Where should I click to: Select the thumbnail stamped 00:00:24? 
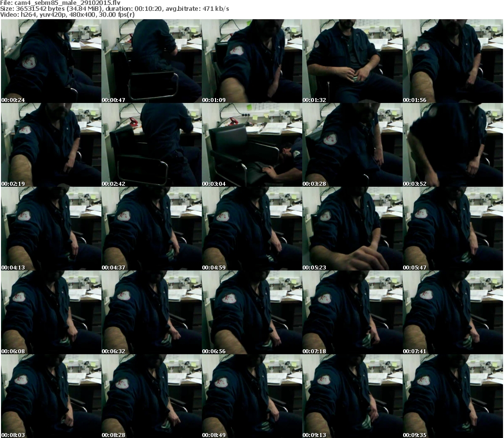pyautogui.click(x=51, y=61)
